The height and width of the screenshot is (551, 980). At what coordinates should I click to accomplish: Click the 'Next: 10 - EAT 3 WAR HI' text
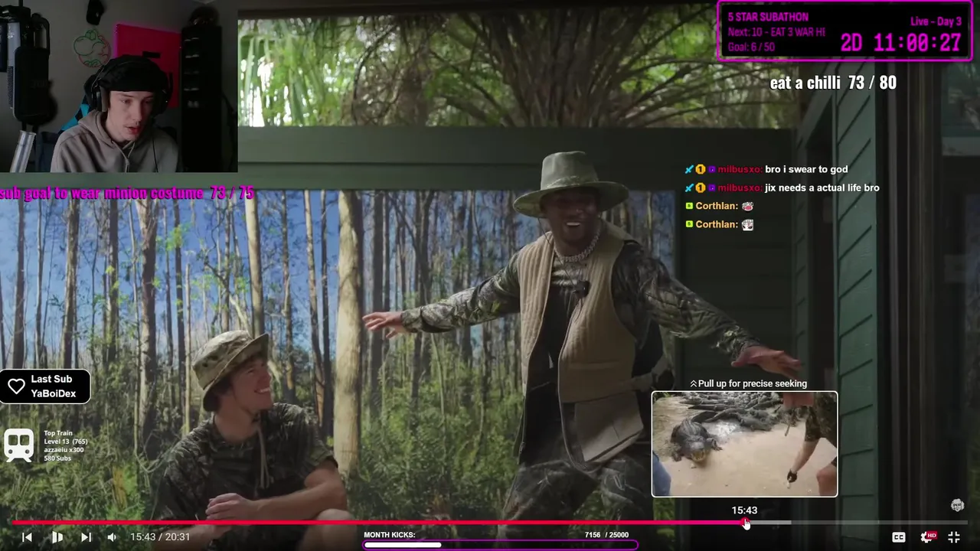[776, 32]
